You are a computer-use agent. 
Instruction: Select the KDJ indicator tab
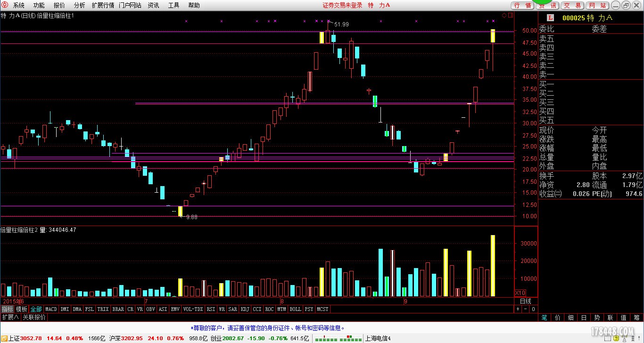click(x=245, y=309)
